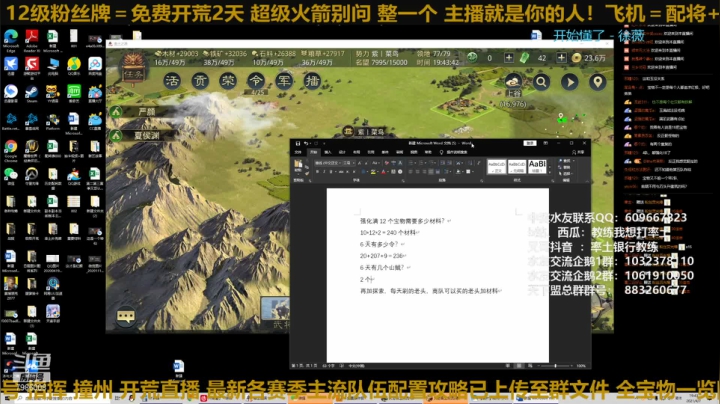720x404 pixels.
Task: Adjust the Word zoom slider
Action: 556,366
